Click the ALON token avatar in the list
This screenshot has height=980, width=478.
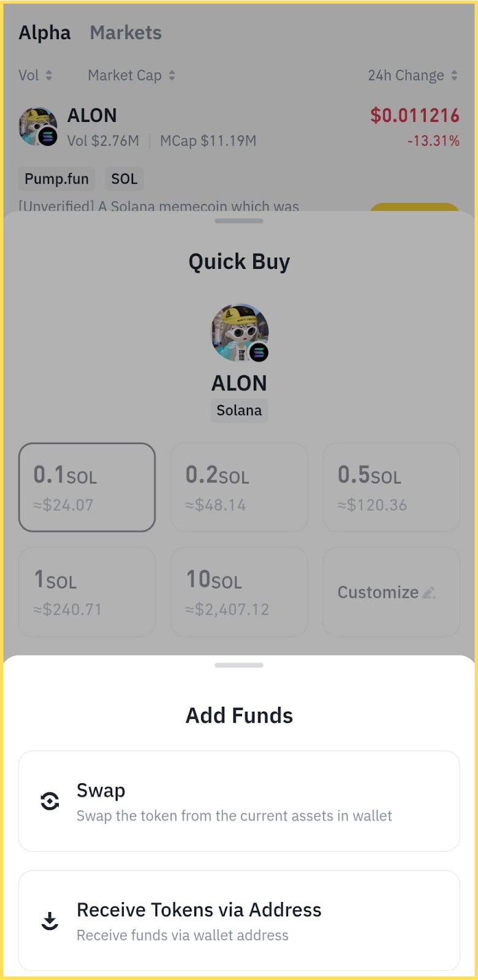tap(37, 127)
